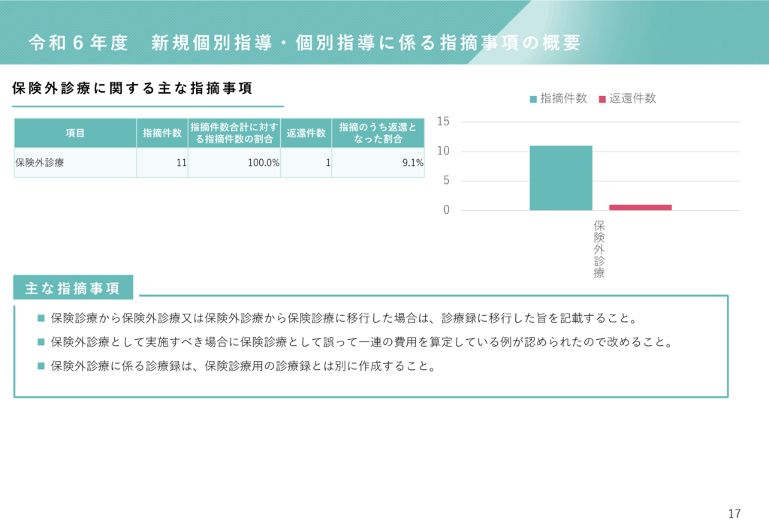
Task: Click the y-axis label 0
Action: click(446, 209)
